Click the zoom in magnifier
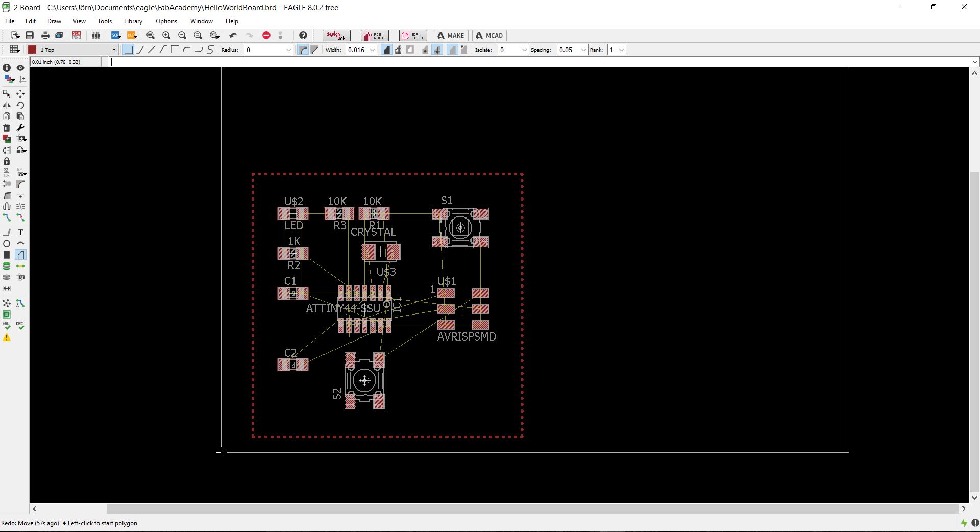Image resolution: width=980 pixels, height=532 pixels. pyautogui.click(x=166, y=35)
